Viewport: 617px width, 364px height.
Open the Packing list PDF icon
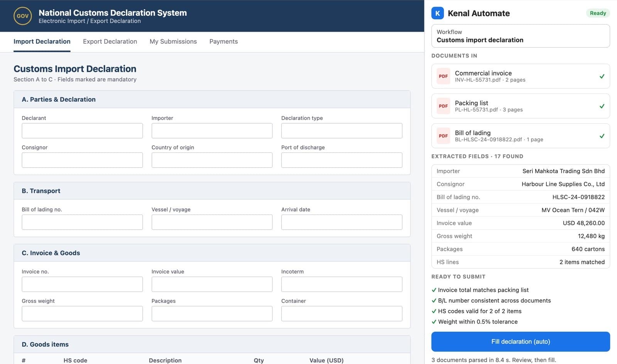tap(443, 106)
